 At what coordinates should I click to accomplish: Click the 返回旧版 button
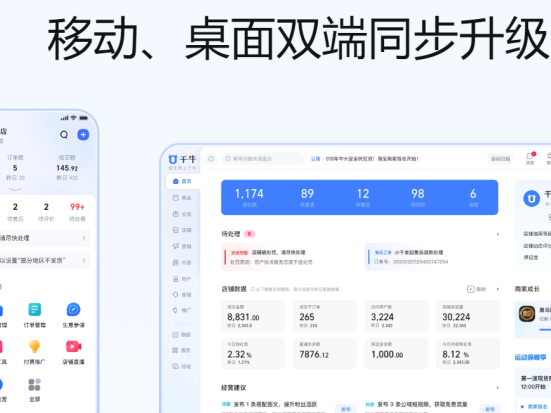500,159
